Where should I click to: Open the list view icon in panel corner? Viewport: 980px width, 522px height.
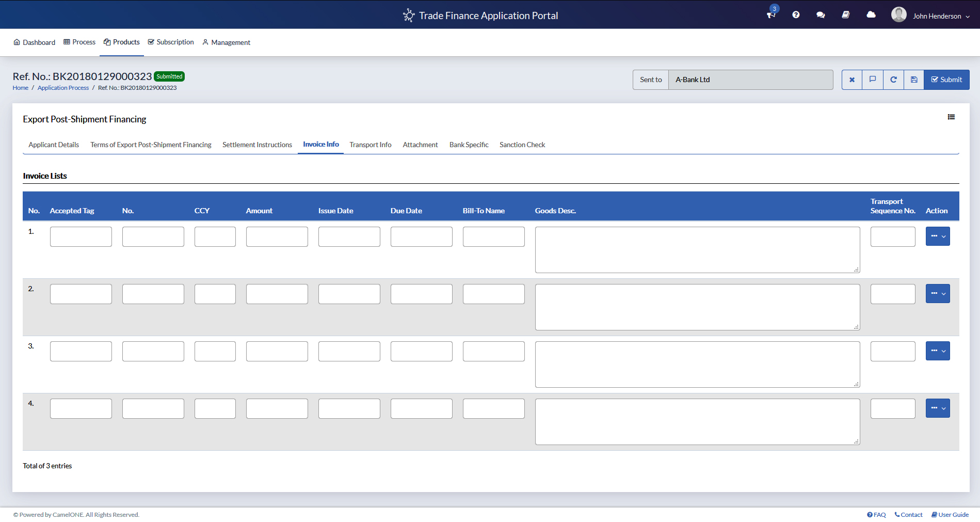coord(951,117)
